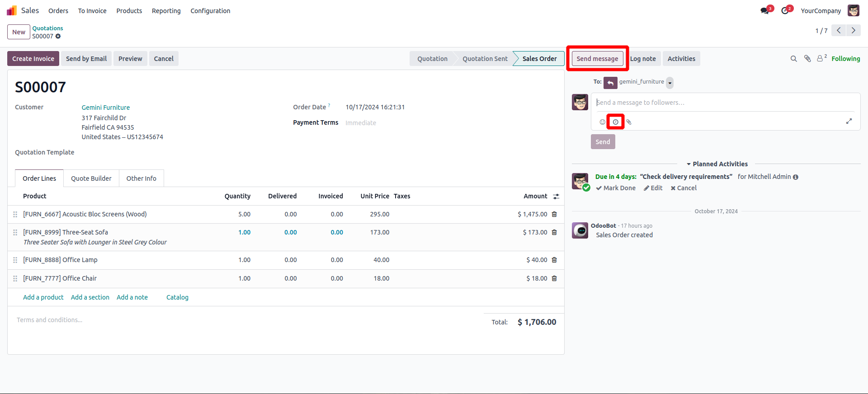
Task: Click the Create Invoice button
Action: 33,59
